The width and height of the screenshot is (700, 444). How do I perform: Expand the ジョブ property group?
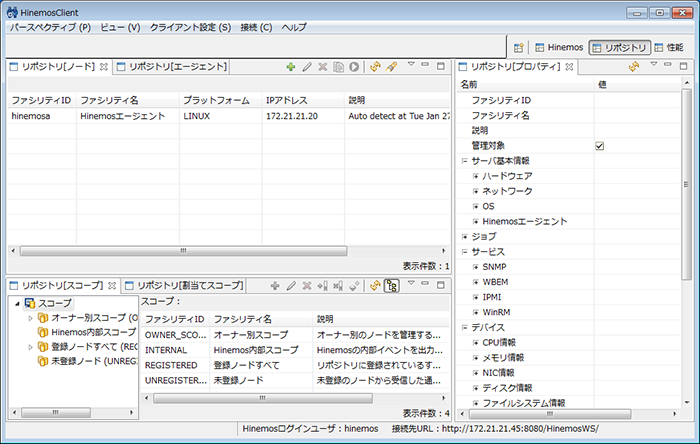click(x=464, y=236)
